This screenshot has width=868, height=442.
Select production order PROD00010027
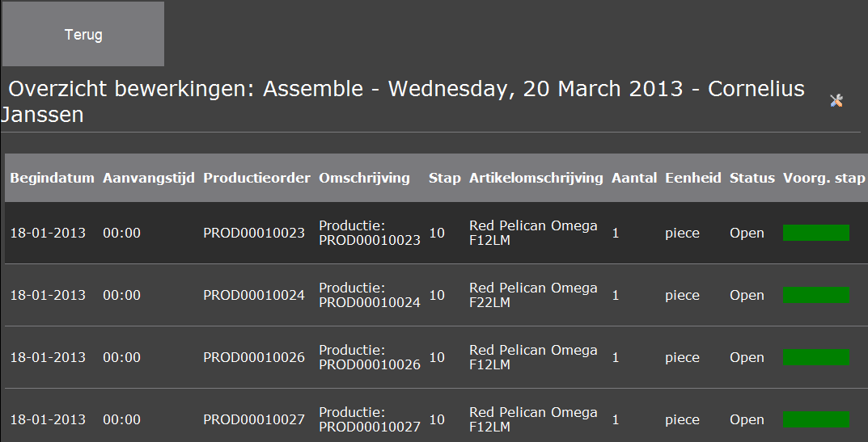253,420
